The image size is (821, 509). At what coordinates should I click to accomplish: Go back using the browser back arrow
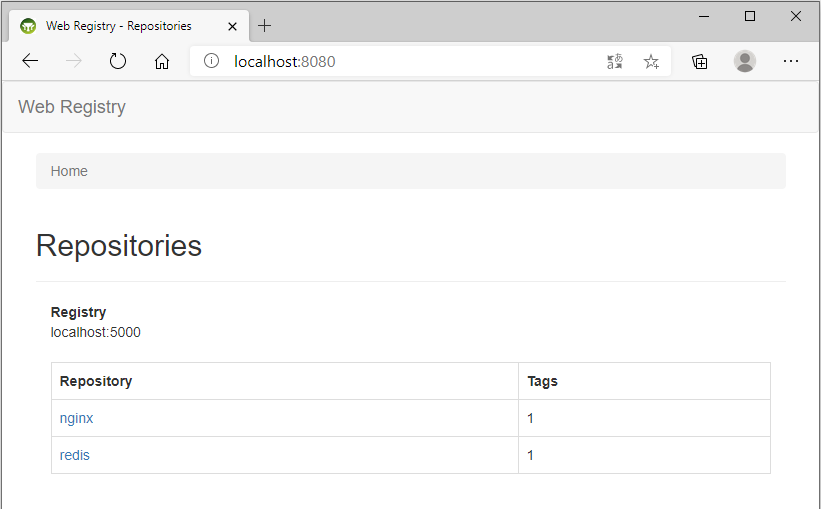[x=30, y=61]
